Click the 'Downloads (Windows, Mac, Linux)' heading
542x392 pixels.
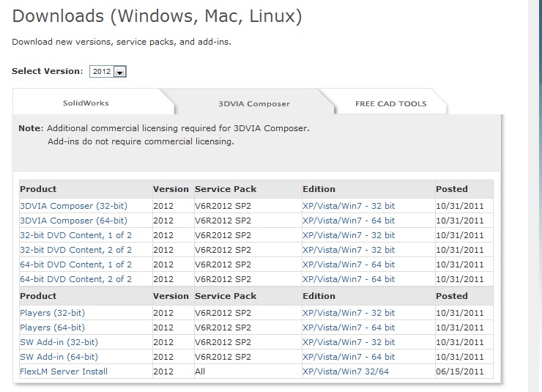pos(157,16)
